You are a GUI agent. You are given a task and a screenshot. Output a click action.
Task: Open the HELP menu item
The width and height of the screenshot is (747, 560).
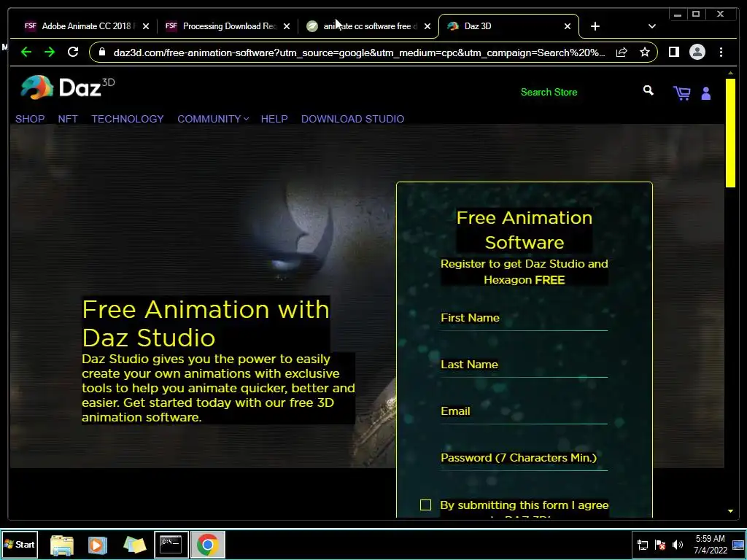tap(274, 119)
